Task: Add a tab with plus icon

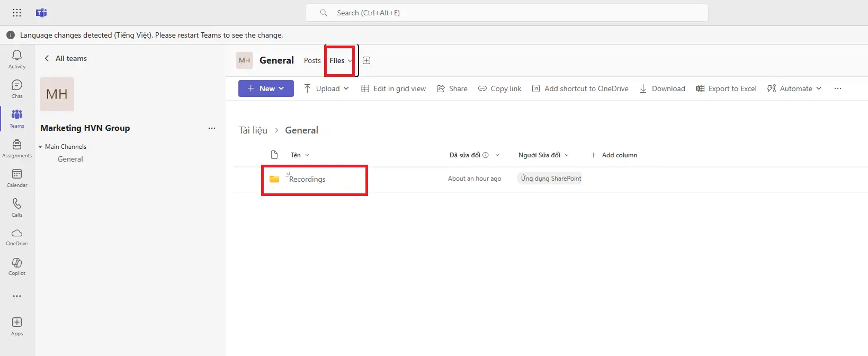Action: click(x=366, y=60)
